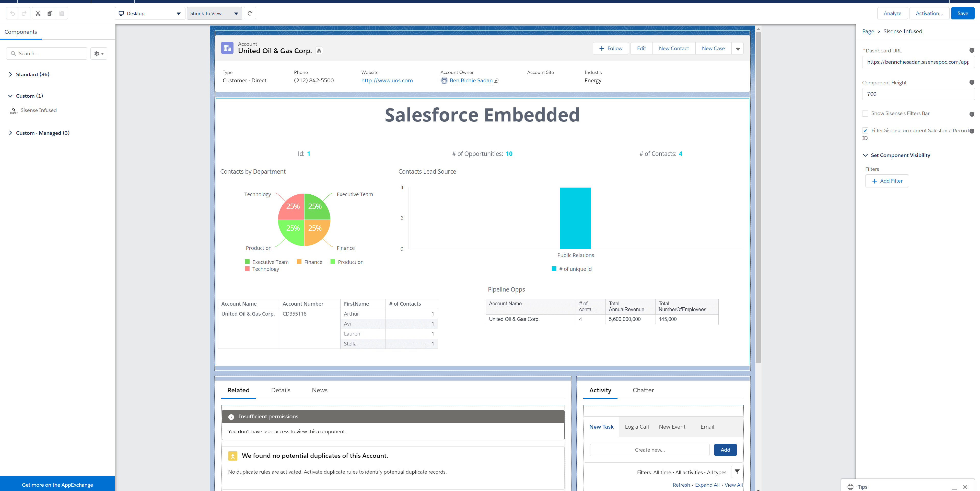Select the New Event tab
The image size is (980, 491).
click(x=672, y=427)
